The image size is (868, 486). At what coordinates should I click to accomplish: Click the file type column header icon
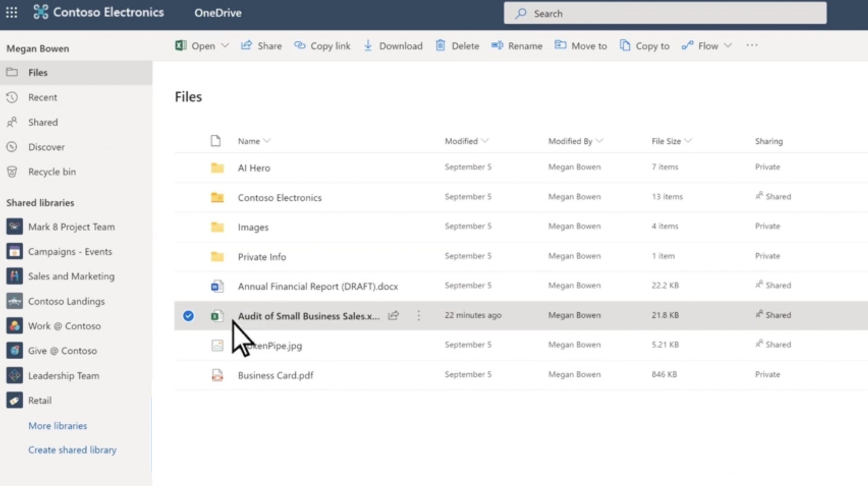click(x=216, y=141)
